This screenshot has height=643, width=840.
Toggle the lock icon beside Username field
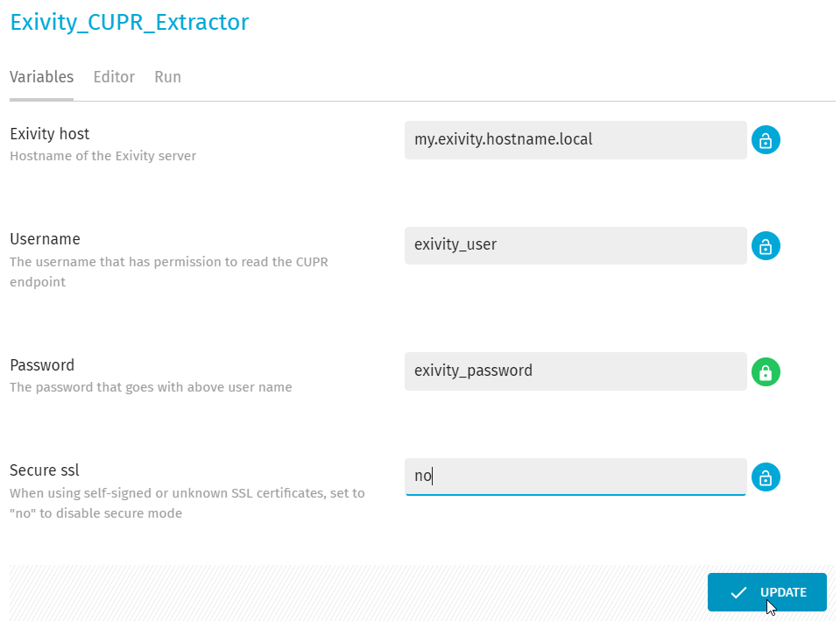coord(766,245)
